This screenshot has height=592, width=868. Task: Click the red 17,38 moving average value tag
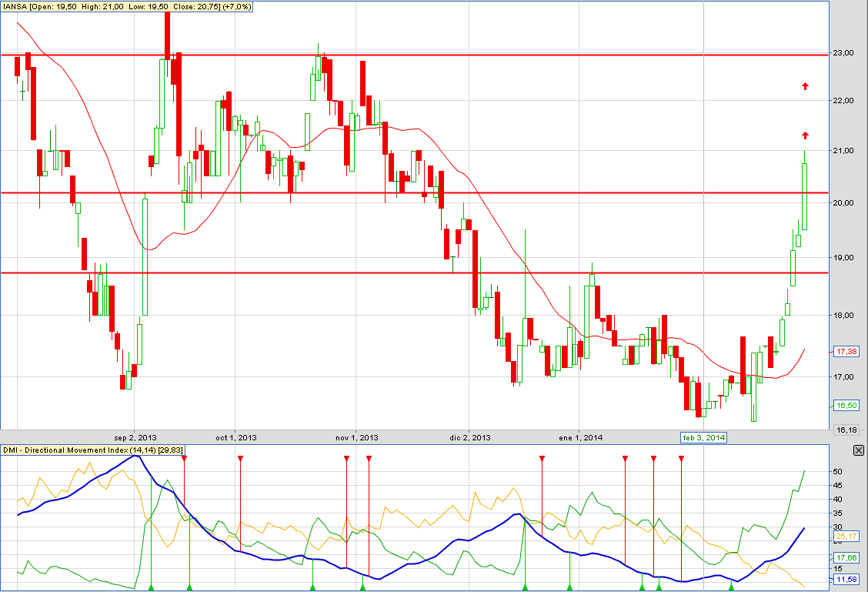tap(846, 351)
